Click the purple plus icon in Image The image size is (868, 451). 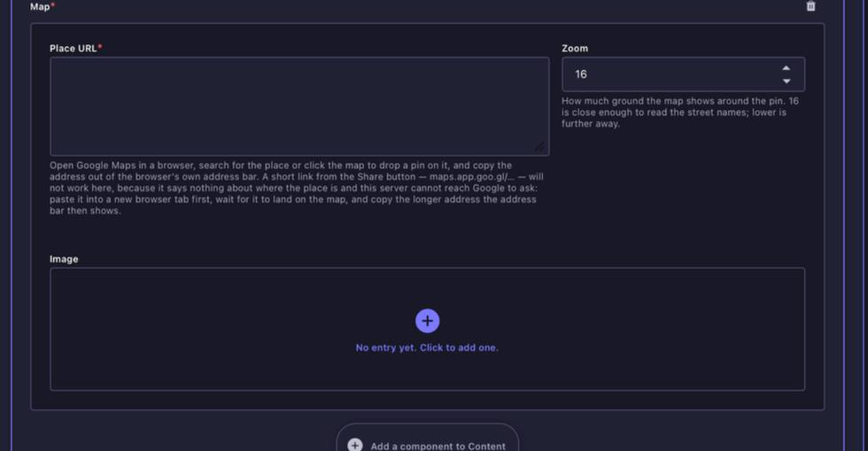(427, 321)
